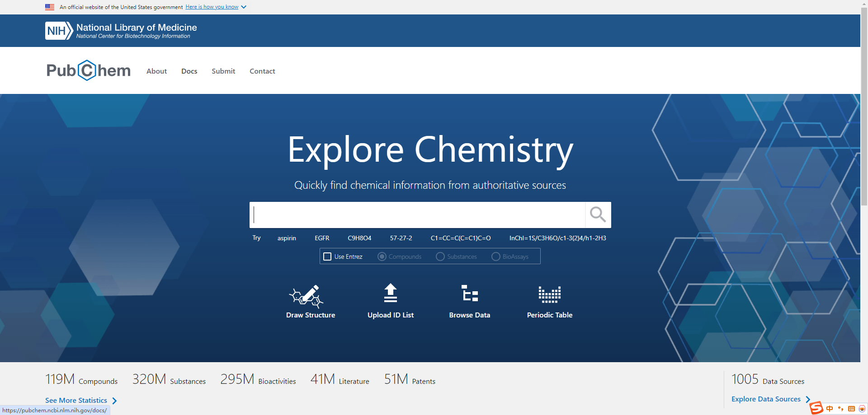868x415 pixels.
Task: Select the Compounds radio button
Action: click(x=382, y=256)
